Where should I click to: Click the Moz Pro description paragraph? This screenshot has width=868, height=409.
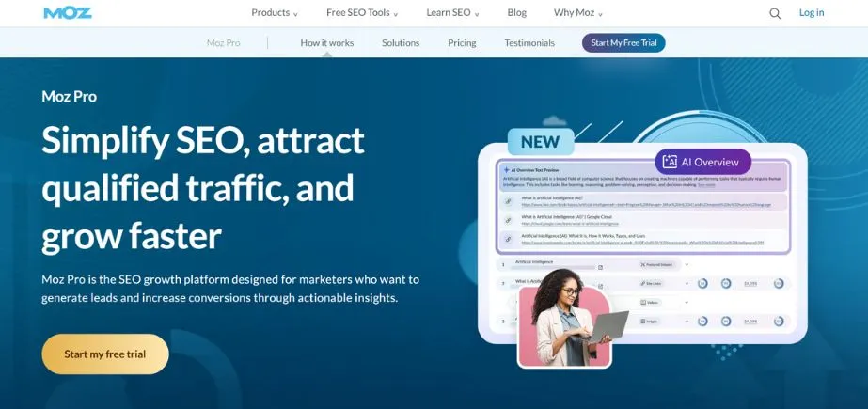(230, 289)
